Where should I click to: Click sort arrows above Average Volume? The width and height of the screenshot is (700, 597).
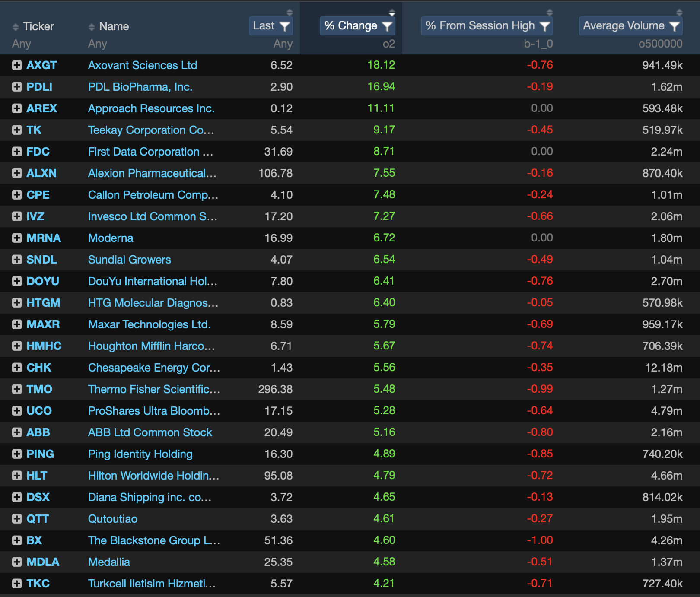click(679, 12)
